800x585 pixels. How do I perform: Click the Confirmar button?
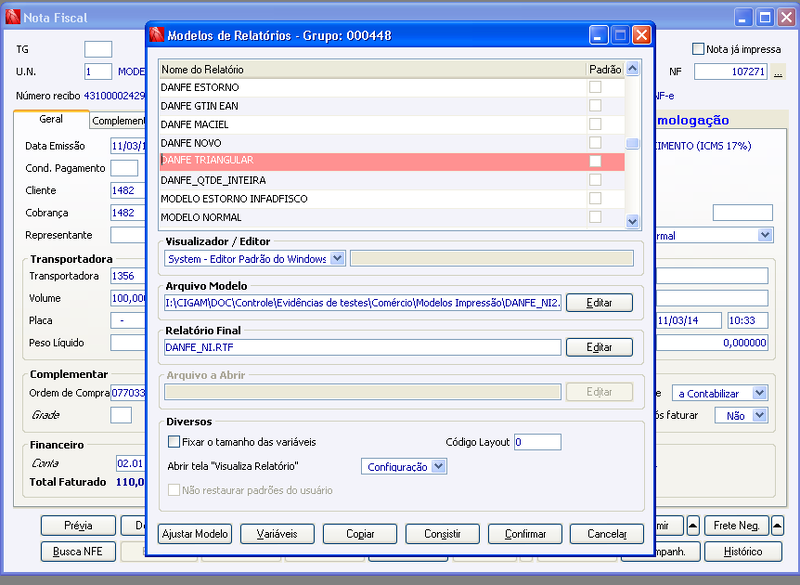tap(525, 534)
